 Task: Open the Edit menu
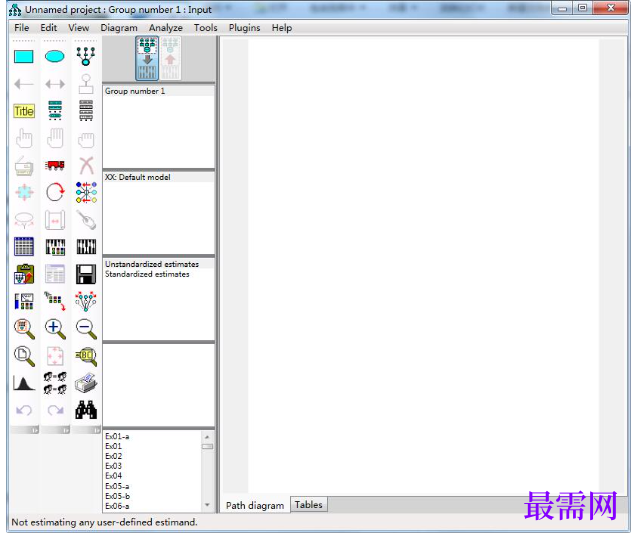coord(48,28)
